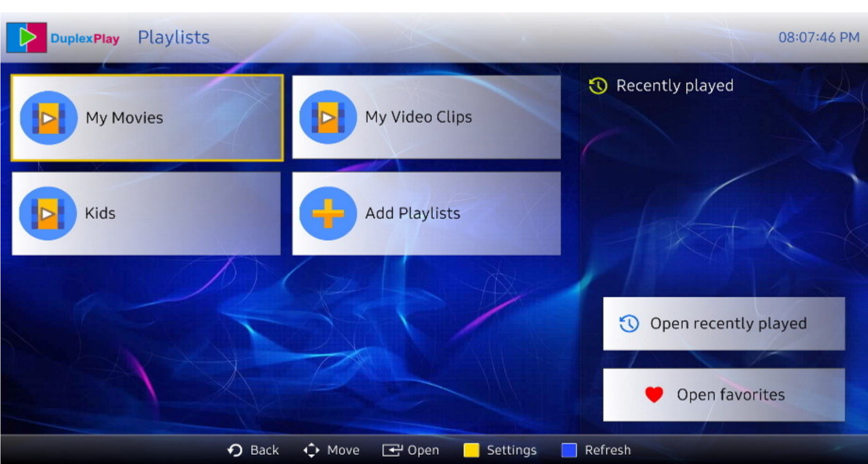Click the Recently played clock icon

pos(598,86)
